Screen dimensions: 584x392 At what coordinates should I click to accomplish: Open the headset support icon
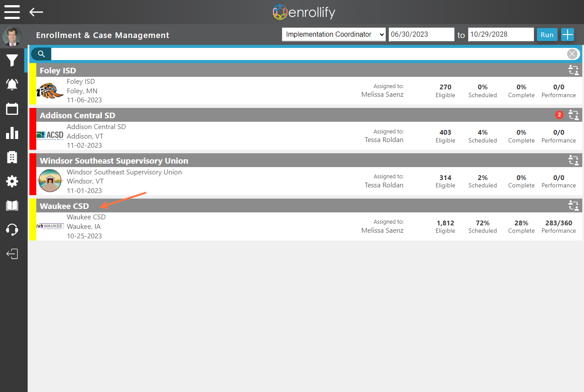(x=12, y=230)
